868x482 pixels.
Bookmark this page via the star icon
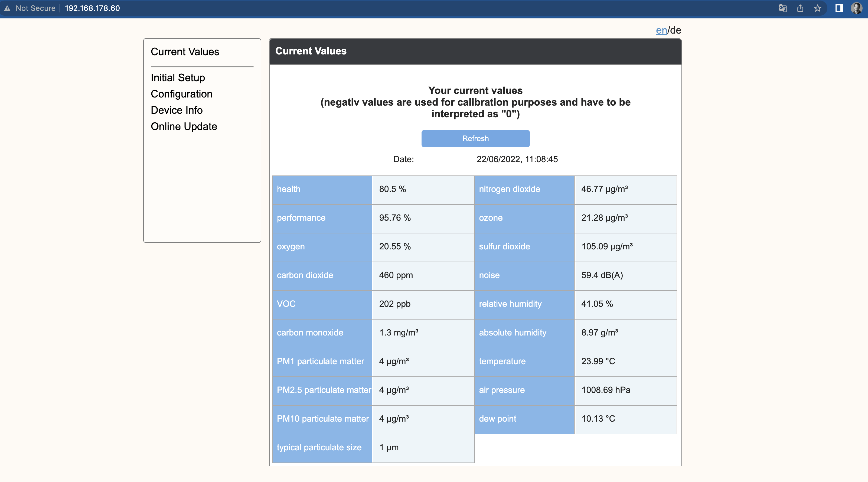tap(817, 8)
